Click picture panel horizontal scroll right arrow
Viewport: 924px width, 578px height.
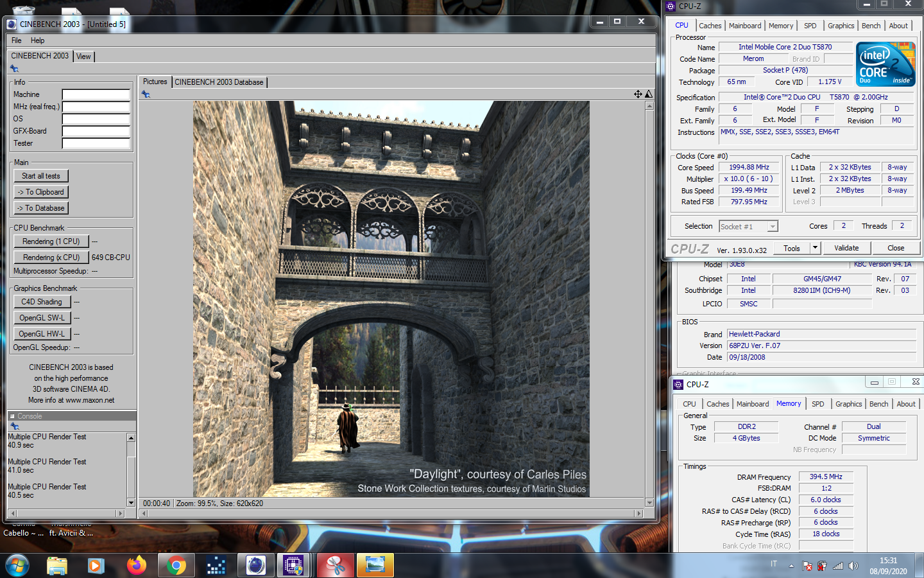tap(638, 513)
